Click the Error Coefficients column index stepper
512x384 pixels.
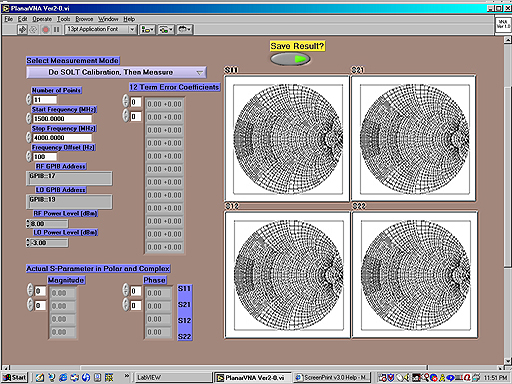[126, 116]
